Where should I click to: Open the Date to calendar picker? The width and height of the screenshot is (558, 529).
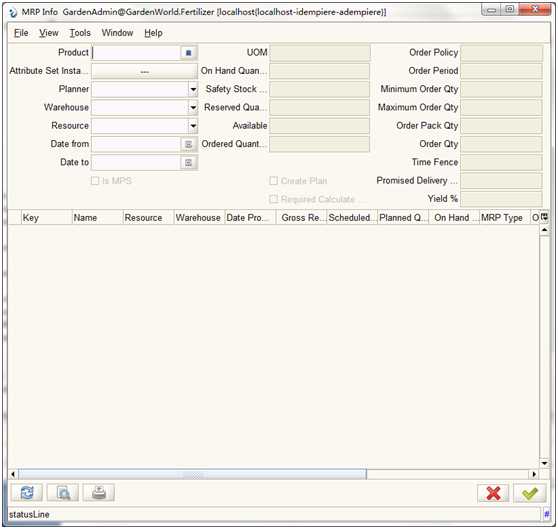pos(189,163)
